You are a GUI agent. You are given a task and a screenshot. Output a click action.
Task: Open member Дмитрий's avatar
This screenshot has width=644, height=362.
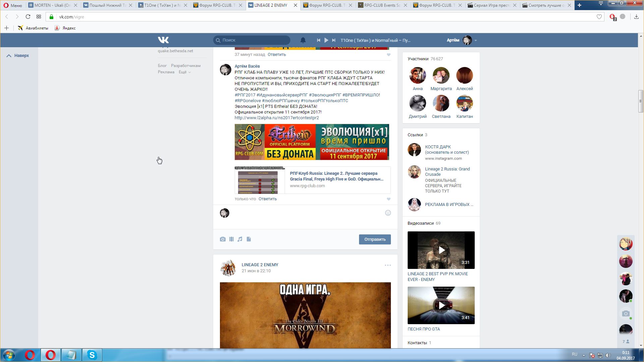coord(417,103)
